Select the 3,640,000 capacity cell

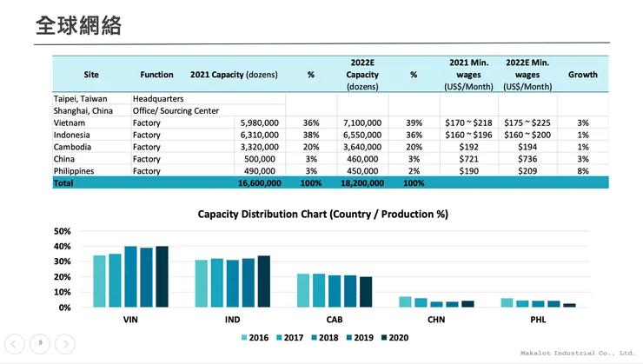pyautogui.click(x=362, y=147)
